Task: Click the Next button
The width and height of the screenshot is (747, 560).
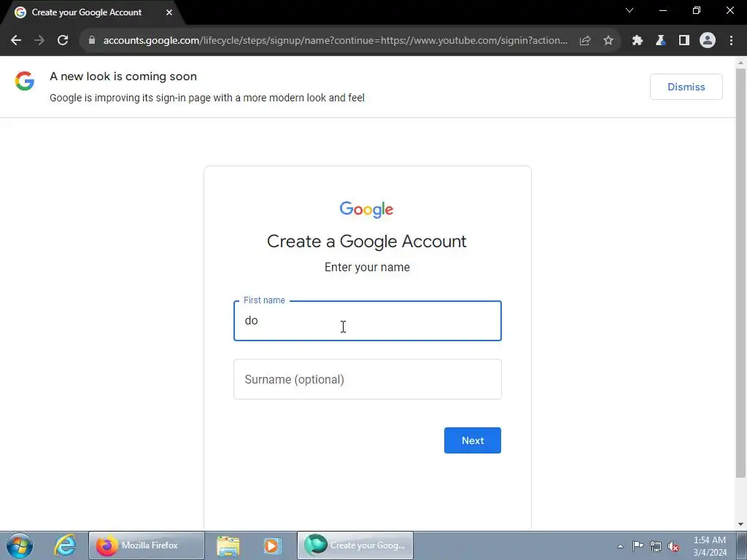Action: click(x=473, y=440)
